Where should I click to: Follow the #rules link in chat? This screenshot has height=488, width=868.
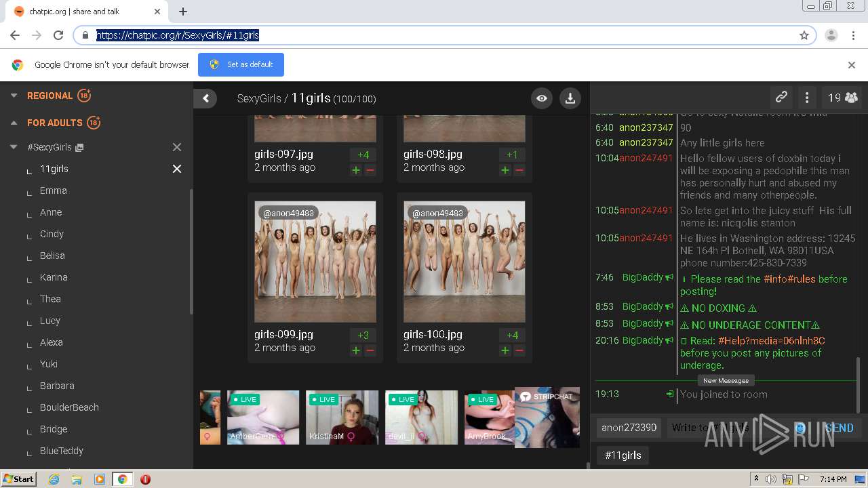pos(803,279)
